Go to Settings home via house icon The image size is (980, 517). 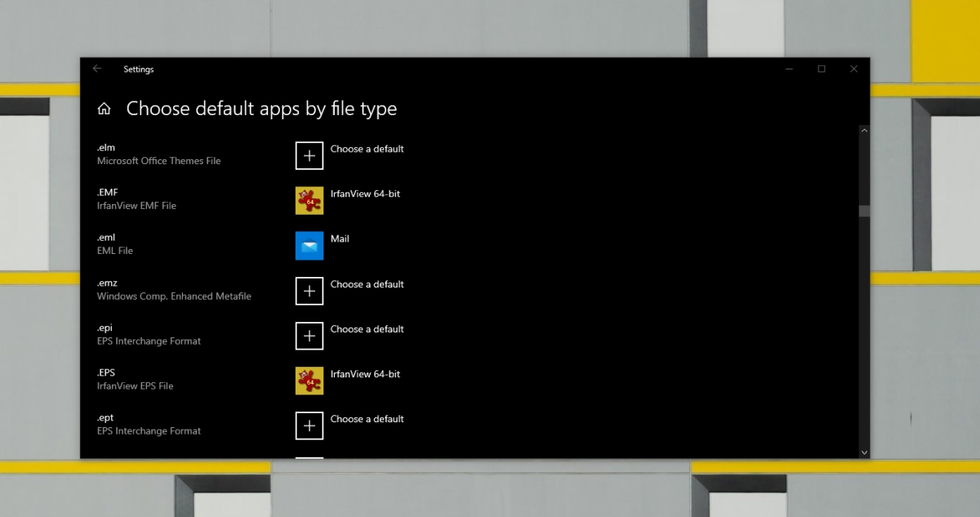pos(104,109)
